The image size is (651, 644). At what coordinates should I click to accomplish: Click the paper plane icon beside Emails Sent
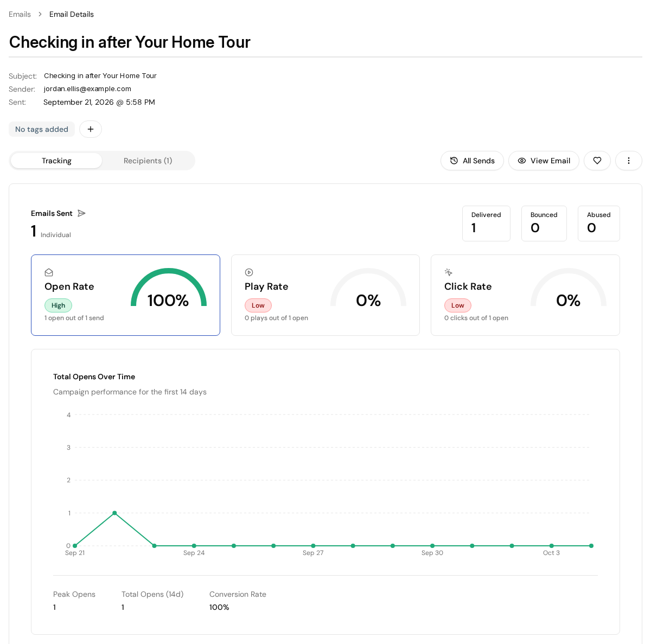(81, 213)
